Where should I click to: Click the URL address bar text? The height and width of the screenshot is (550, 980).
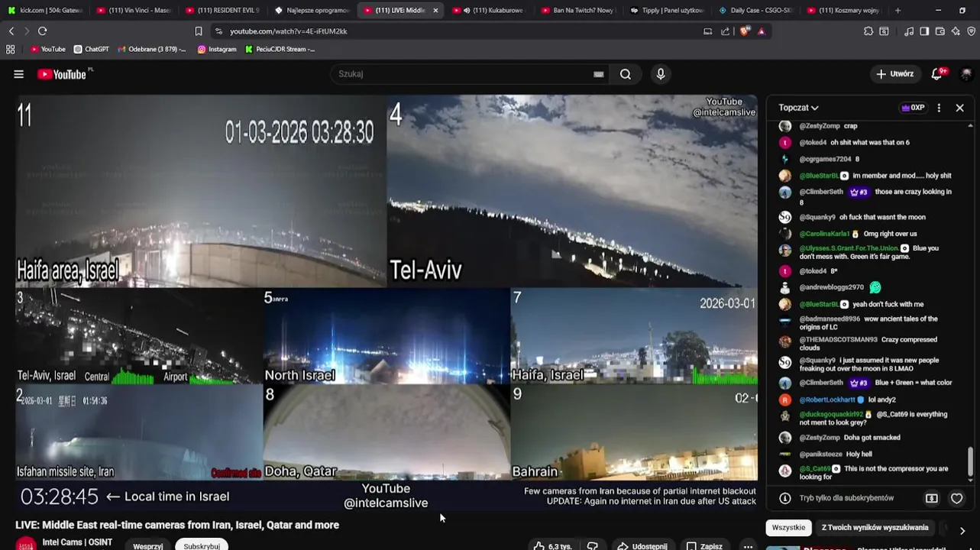click(x=289, y=31)
